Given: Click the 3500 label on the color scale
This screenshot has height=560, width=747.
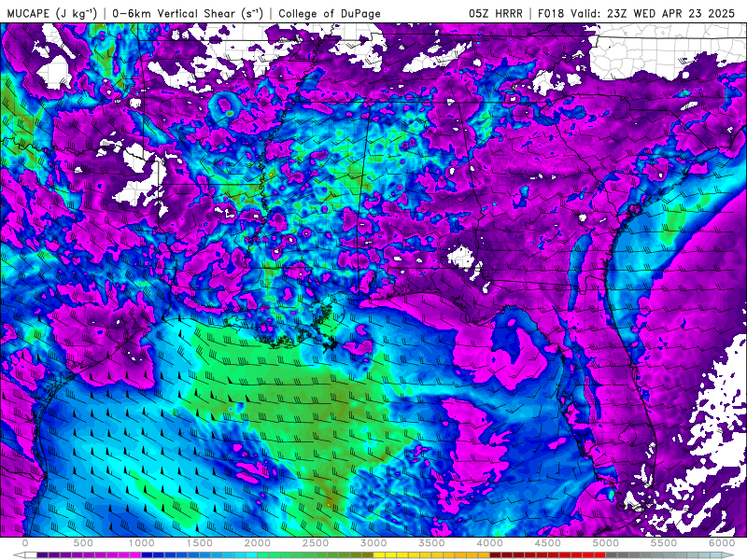Looking at the screenshot, I should click(x=431, y=543).
